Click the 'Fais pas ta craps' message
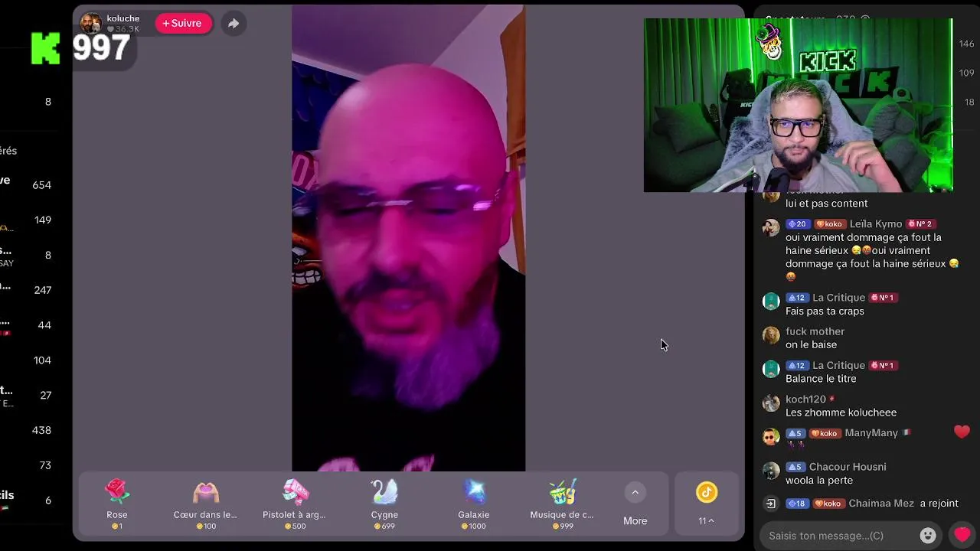The width and height of the screenshot is (980, 551). 825,311
